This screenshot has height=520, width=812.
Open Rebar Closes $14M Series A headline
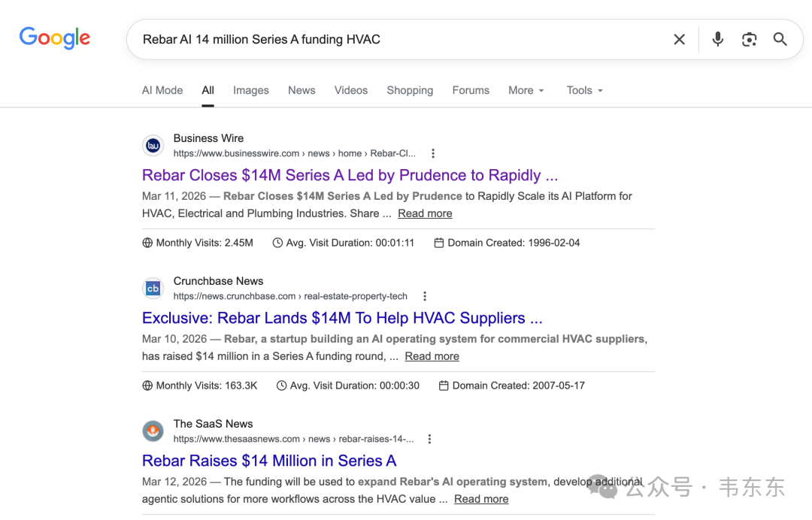point(350,175)
